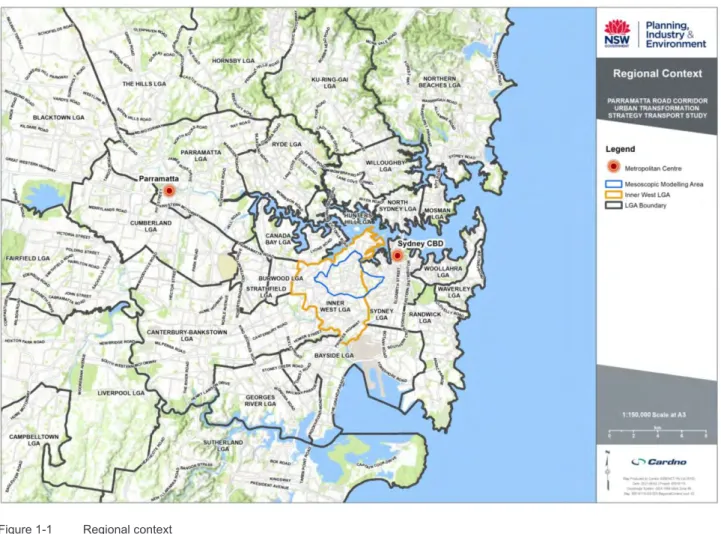Click the 'Woollahra LGA' map label

click(443, 271)
